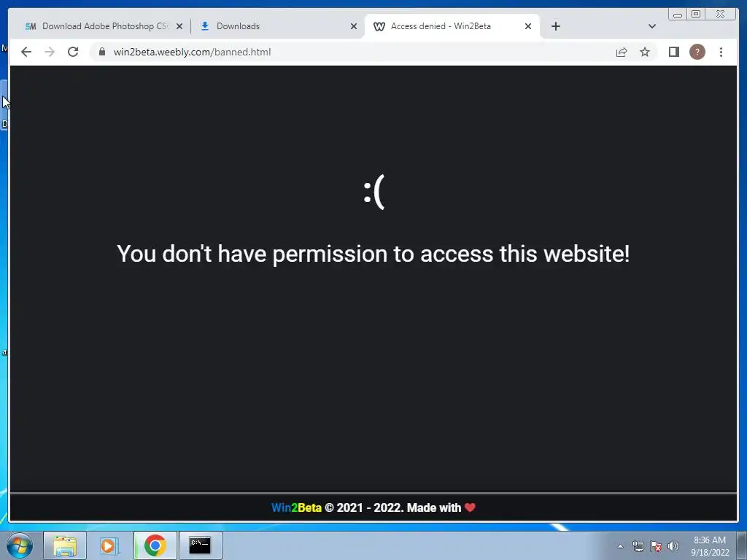This screenshot has width=747, height=560.
Task: Close the Access denied - Win2Beta tab
Action: (528, 26)
